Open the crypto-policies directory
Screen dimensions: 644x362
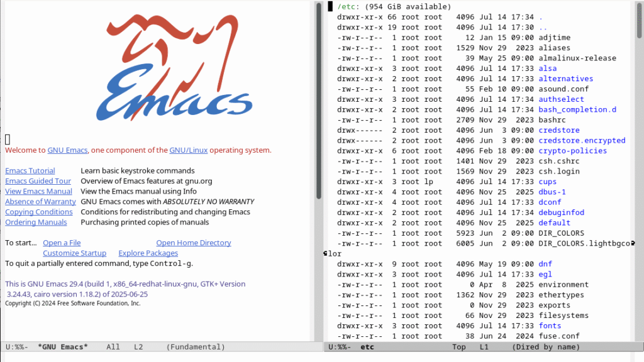click(x=572, y=151)
